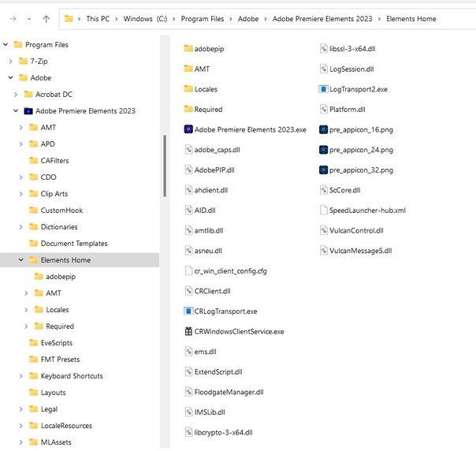
Task: Click the adobepip folder icon in file list
Action: point(188,48)
